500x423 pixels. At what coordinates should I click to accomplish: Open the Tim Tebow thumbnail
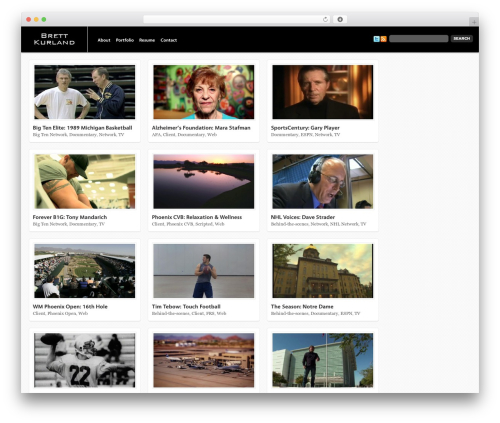(204, 271)
